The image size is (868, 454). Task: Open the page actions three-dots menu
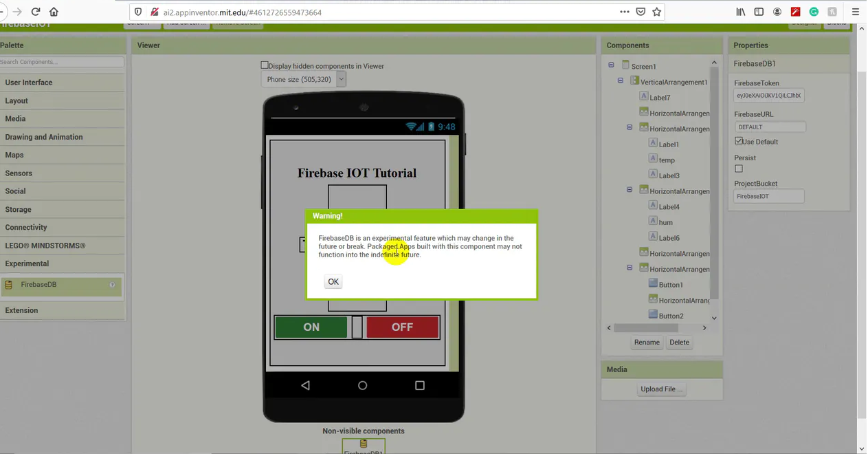tap(624, 12)
